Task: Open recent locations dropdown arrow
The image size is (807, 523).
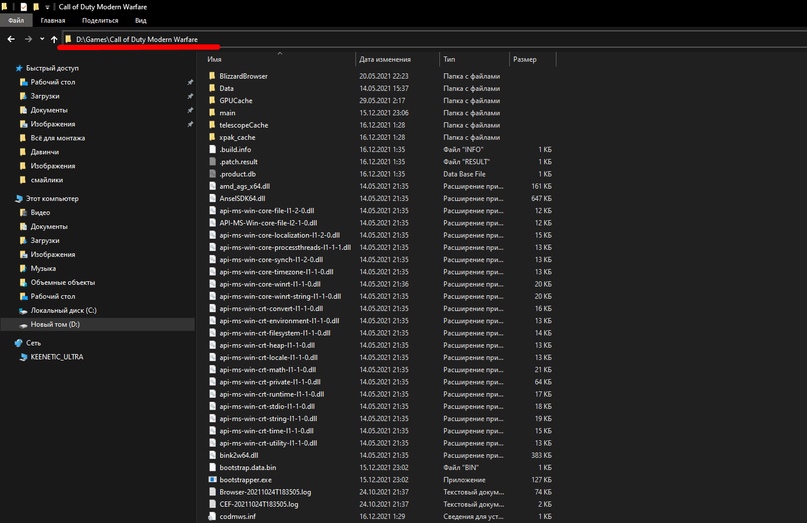Action: [x=42, y=39]
